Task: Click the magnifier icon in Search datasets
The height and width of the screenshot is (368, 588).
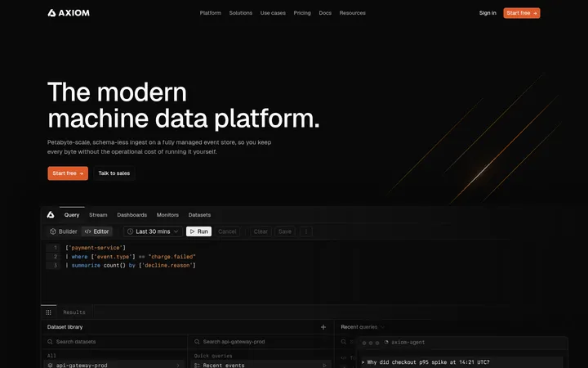Action: pos(50,342)
